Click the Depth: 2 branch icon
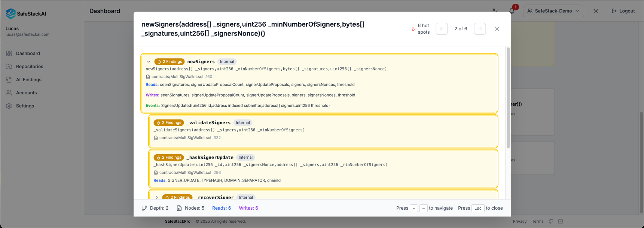This screenshot has height=228, width=644. tap(144, 208)
